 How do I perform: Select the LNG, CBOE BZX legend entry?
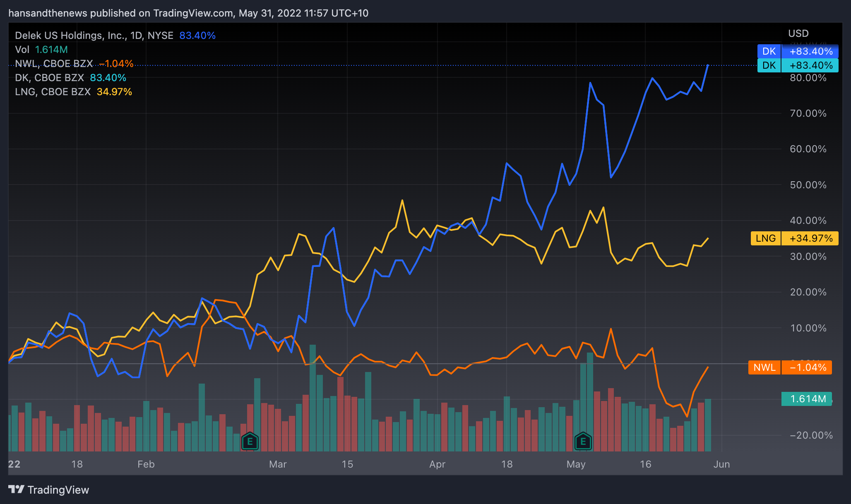(53, 92)
